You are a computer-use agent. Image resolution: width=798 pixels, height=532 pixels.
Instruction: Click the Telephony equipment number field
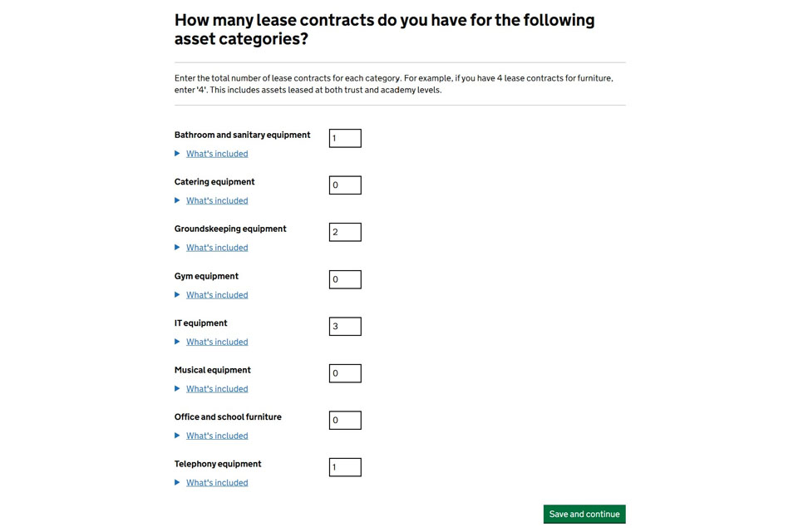pyautogui.click(x=345, y=467)
